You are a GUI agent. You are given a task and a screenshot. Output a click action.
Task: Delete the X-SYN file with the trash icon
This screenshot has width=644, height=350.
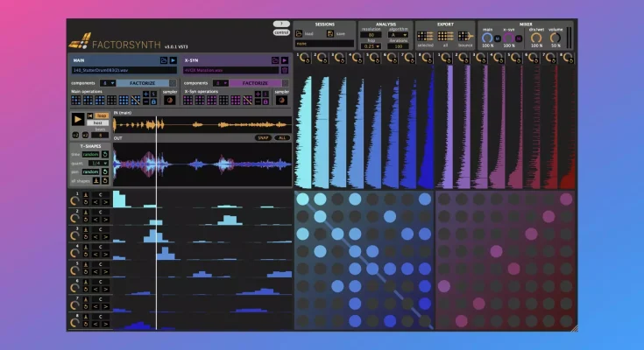(283, 70)
